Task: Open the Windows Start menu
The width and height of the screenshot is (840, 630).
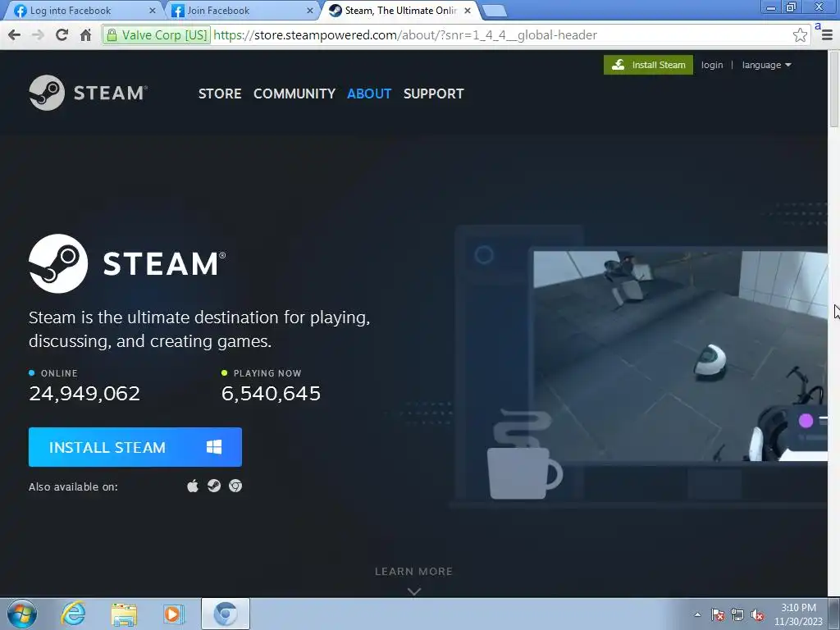Action: pos(22,614)
